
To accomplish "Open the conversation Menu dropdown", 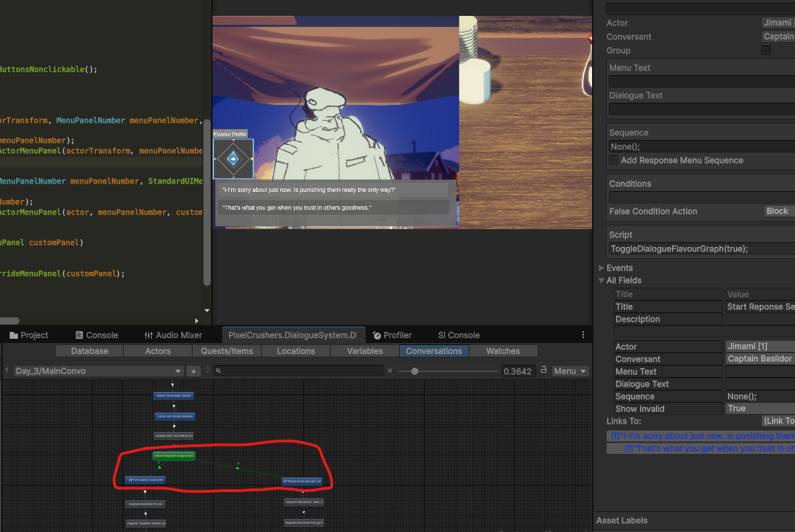I will pos(570,371).
